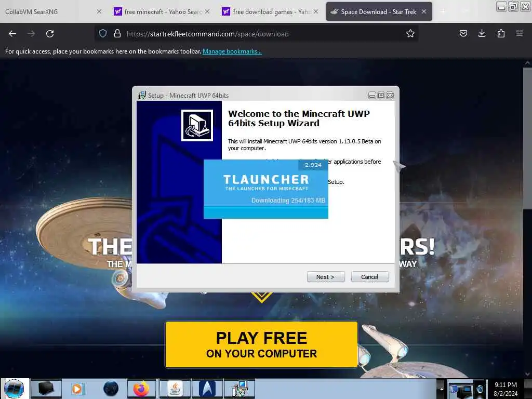Go back with the browser back arrow

pyautogui.click(x=12, y=34)
